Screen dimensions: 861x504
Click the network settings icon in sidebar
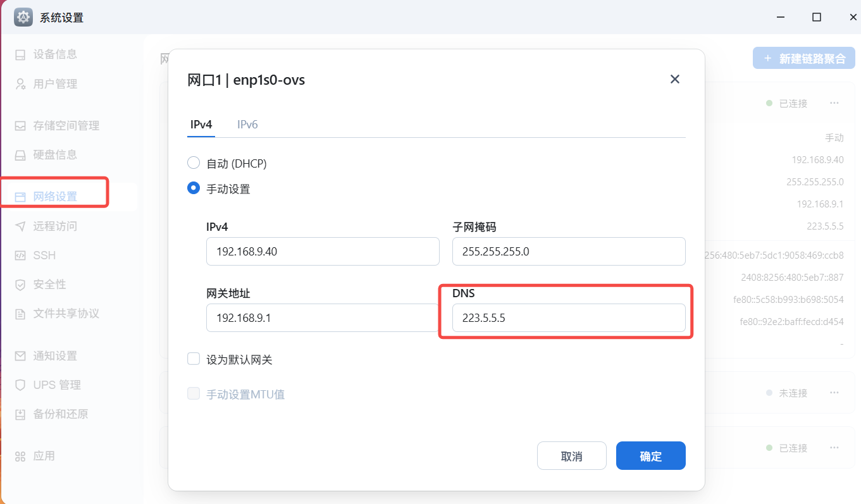click(x=21, y=197)
